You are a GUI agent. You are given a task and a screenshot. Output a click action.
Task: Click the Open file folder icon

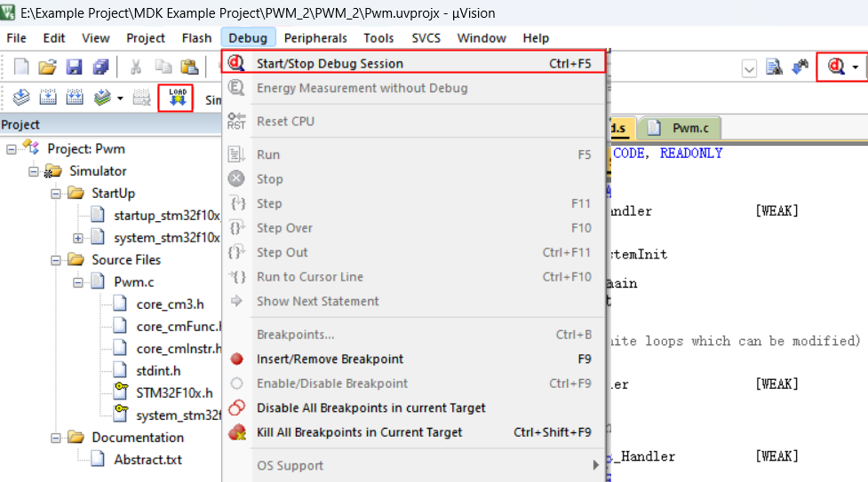point(48,67)
